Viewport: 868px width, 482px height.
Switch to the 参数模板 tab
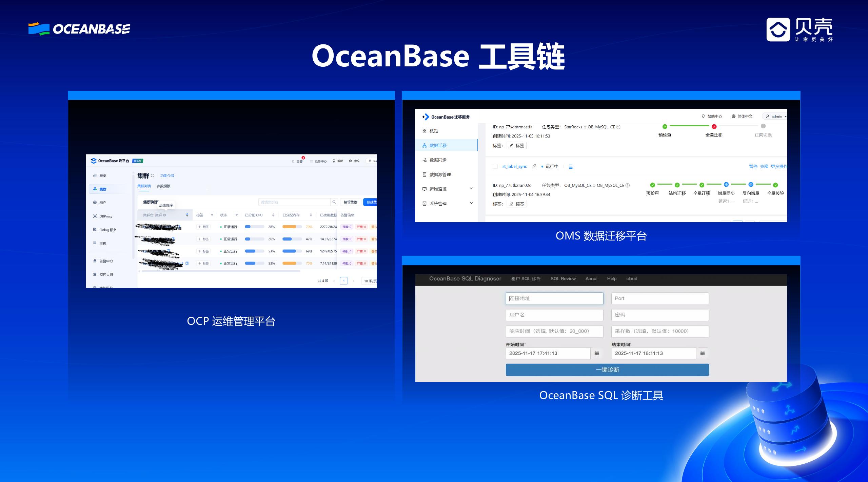click(x=163, y=186)
